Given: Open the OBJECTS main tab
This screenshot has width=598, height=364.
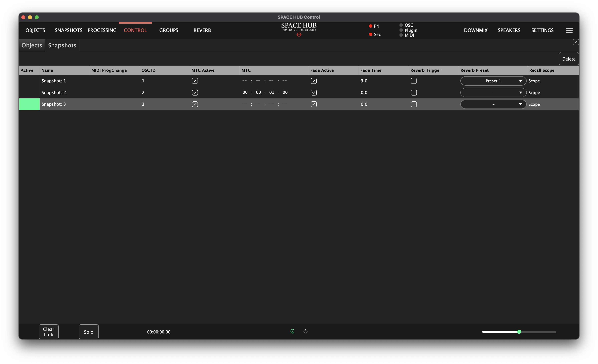Looking at the screenshot, I should pyautogui.click(x=35, y=30).
